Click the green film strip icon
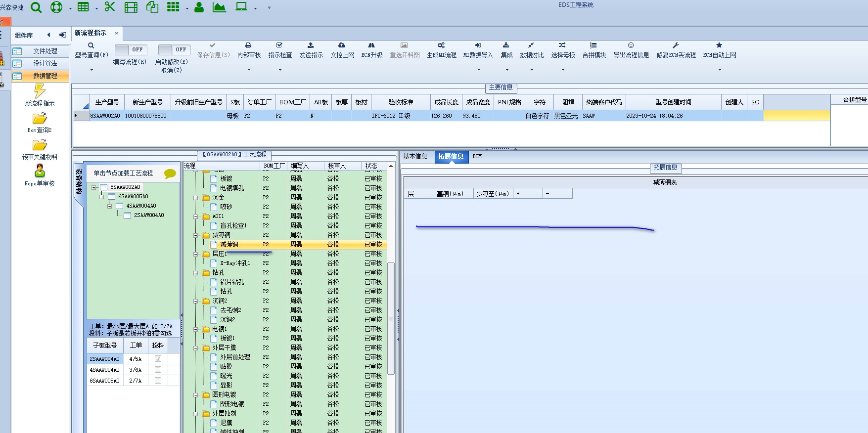The image size is (868, 433). click(x=131, y=7)
